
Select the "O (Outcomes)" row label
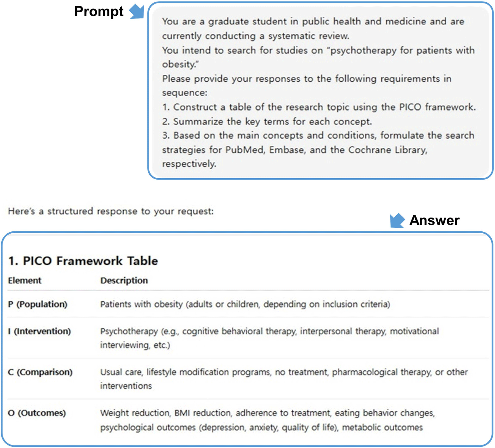click(x=37, y=413)
